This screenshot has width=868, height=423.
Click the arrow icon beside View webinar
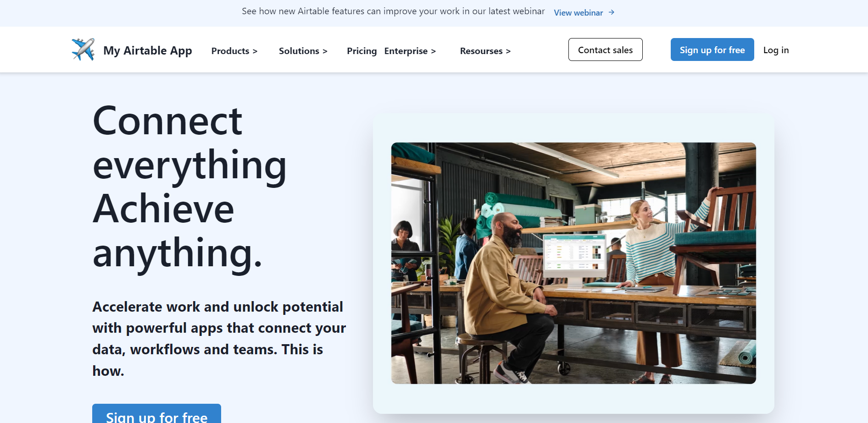(611, 12)
